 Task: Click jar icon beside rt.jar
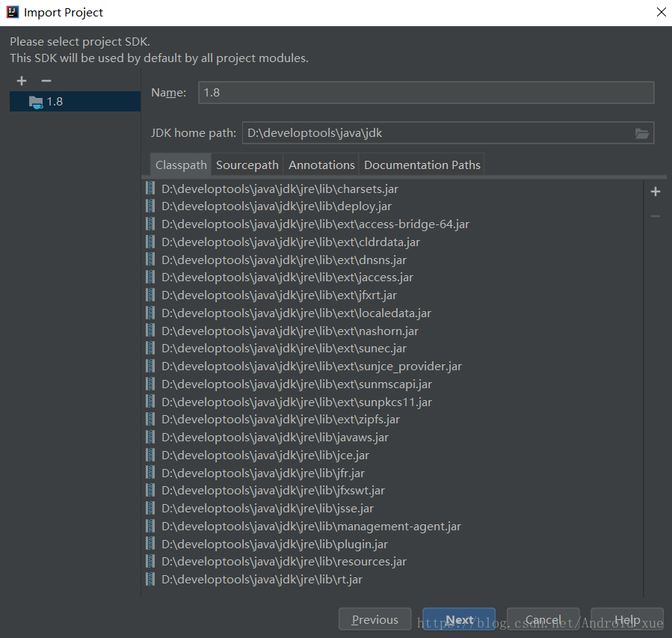point(150,579)
